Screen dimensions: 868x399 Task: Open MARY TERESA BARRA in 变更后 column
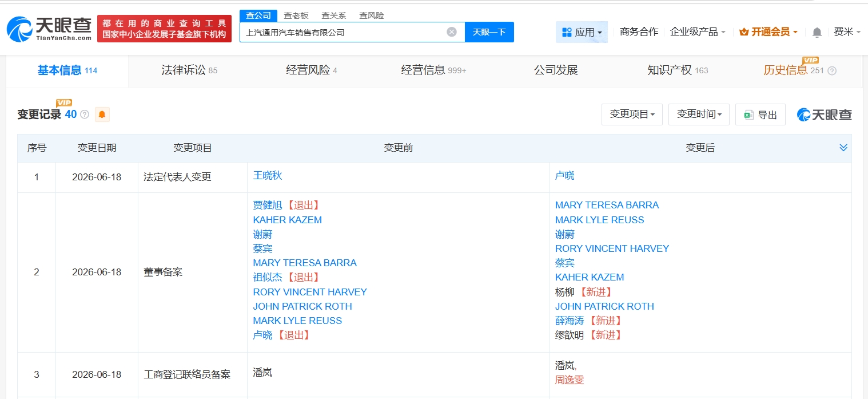(607, 205)
